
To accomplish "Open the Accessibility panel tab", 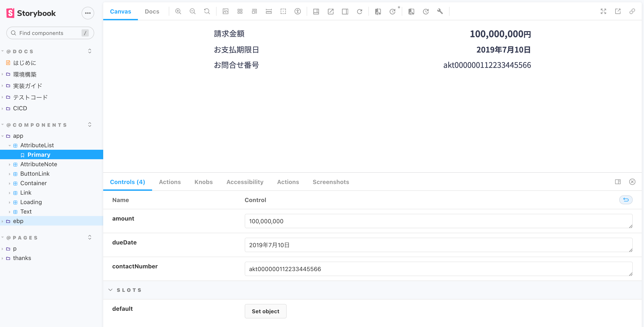I will 245,182.
